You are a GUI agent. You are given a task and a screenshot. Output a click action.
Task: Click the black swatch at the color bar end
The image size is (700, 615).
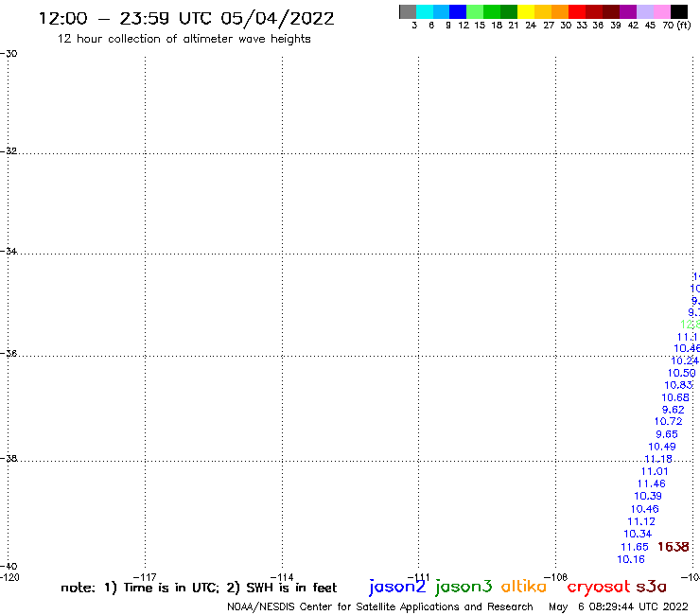pos(679,11)
